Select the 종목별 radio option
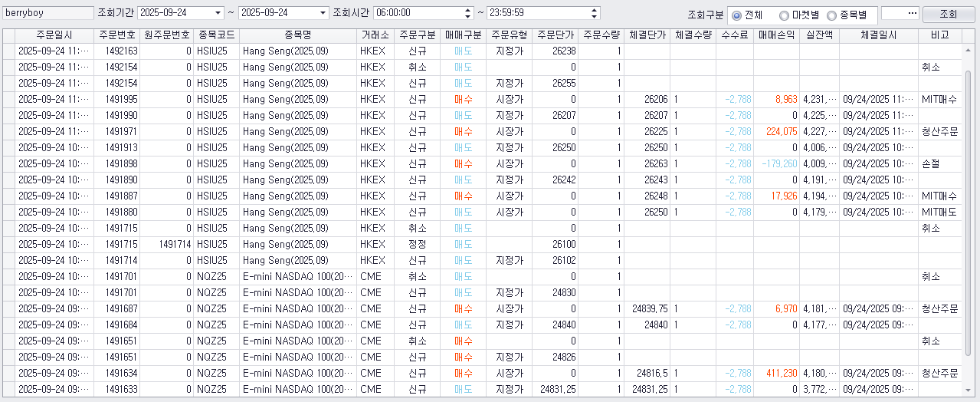Screen dimensions: 980x402 pos(847,15)
